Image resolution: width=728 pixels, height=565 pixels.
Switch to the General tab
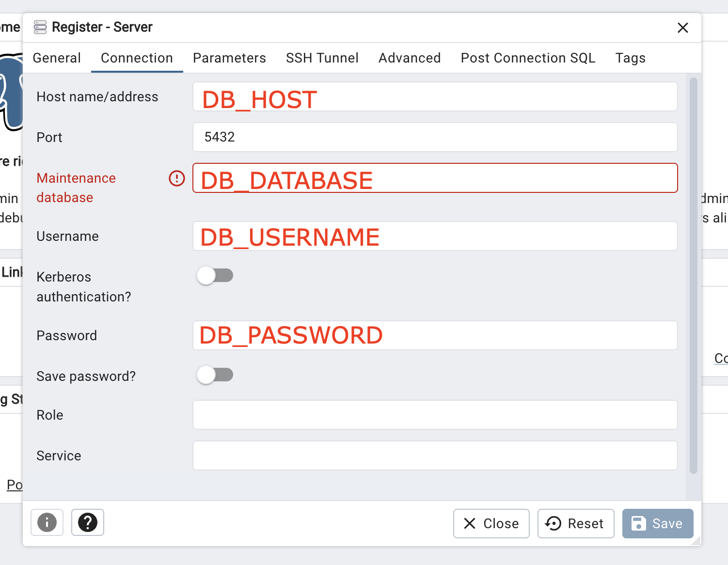click(x=57, y=58)
